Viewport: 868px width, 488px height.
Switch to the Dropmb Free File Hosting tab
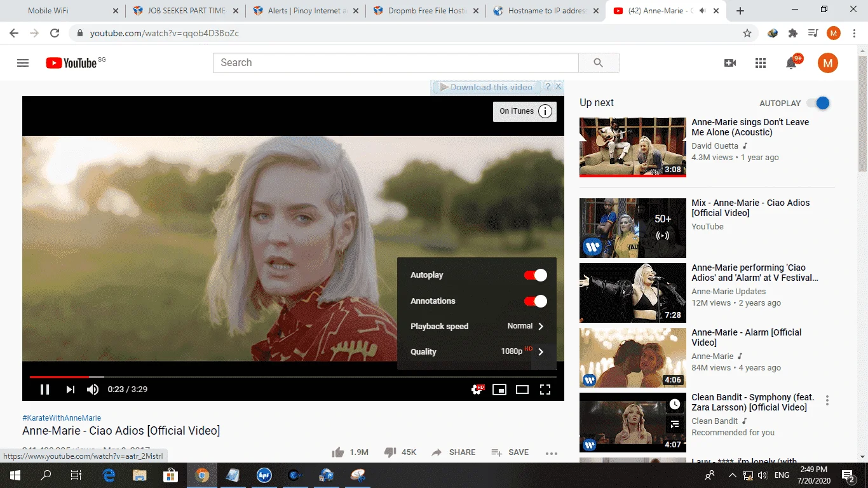click(426, 11)
